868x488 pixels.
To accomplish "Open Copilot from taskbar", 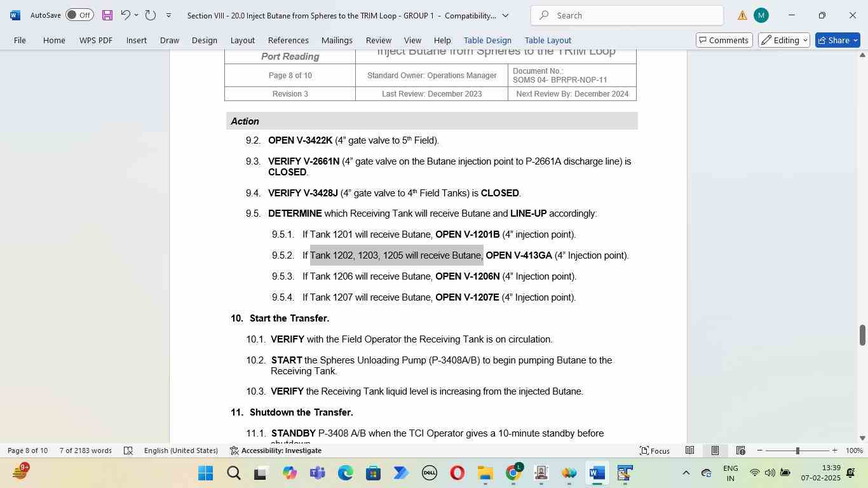I will click(289, 473).
